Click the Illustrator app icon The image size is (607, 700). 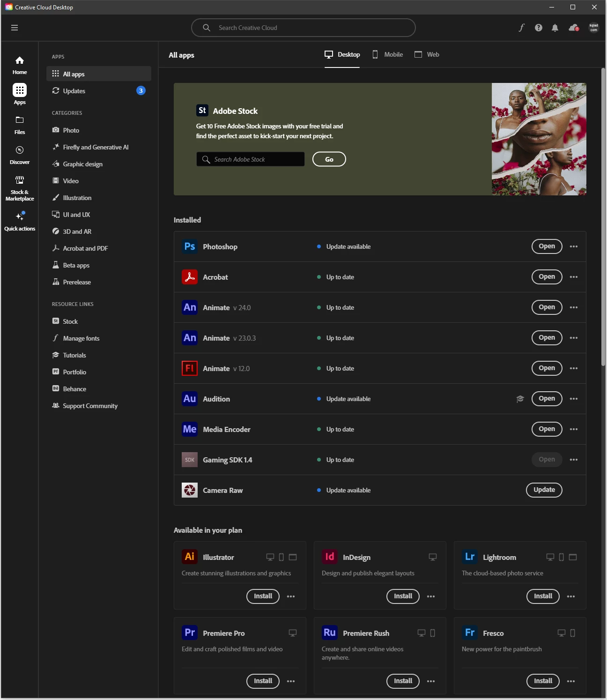190,557
